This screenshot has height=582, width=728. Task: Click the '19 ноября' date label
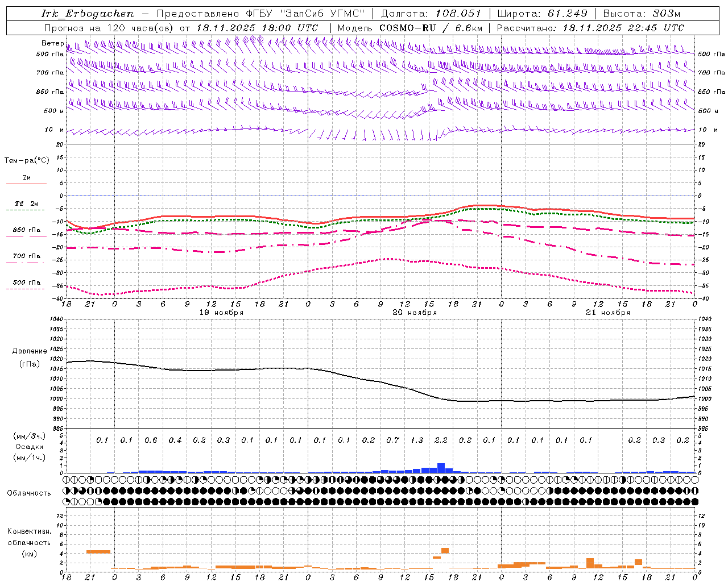pos(221,313)
